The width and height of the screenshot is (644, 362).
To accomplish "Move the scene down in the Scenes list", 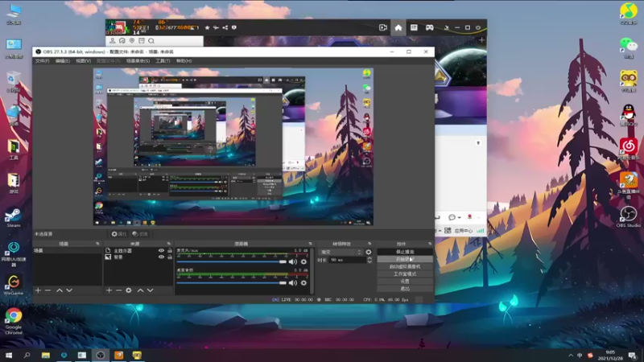I will pos(69,290).
